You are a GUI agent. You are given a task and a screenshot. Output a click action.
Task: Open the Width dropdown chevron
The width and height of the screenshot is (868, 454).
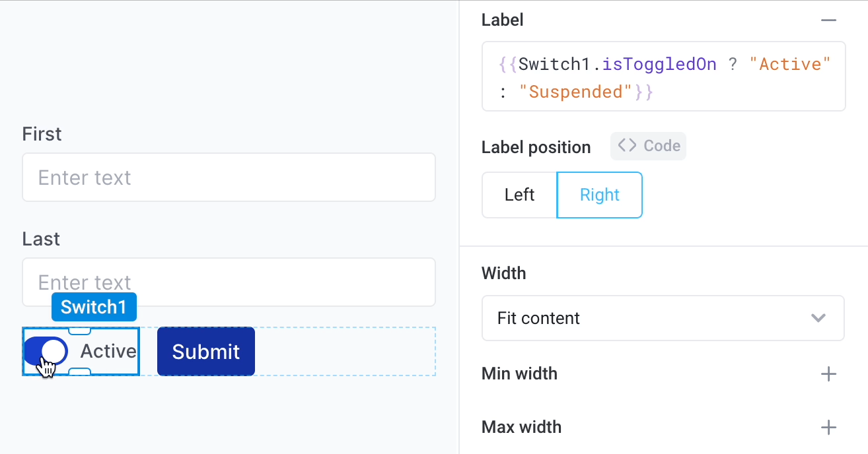point(818,318)
